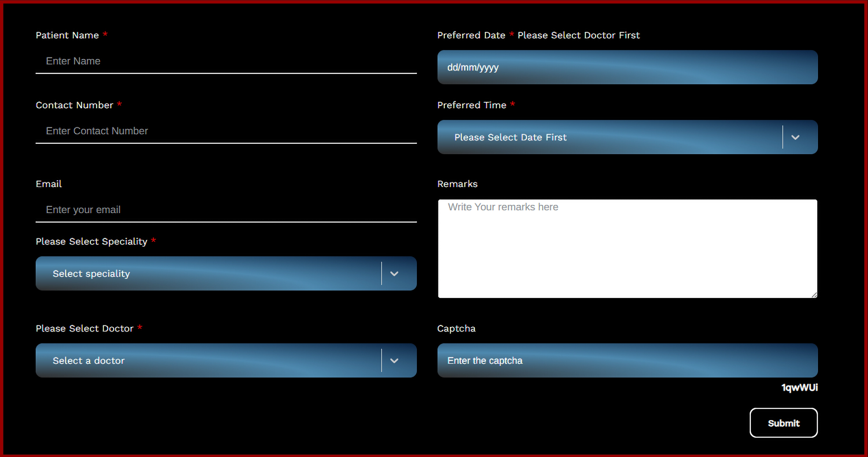
Task: Click the Captcha label text
Action: pos(456,328)
